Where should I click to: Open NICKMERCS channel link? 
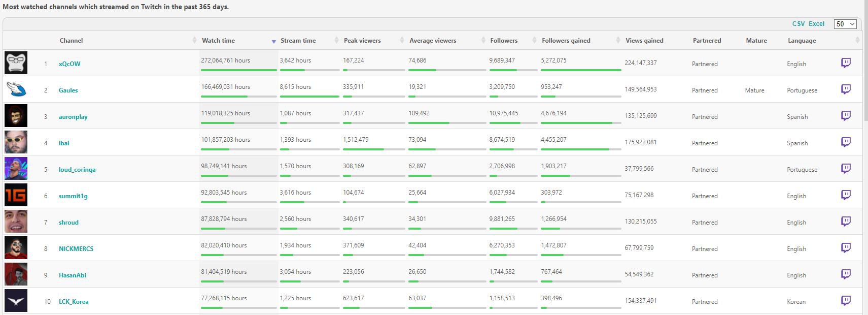point(76,249)
